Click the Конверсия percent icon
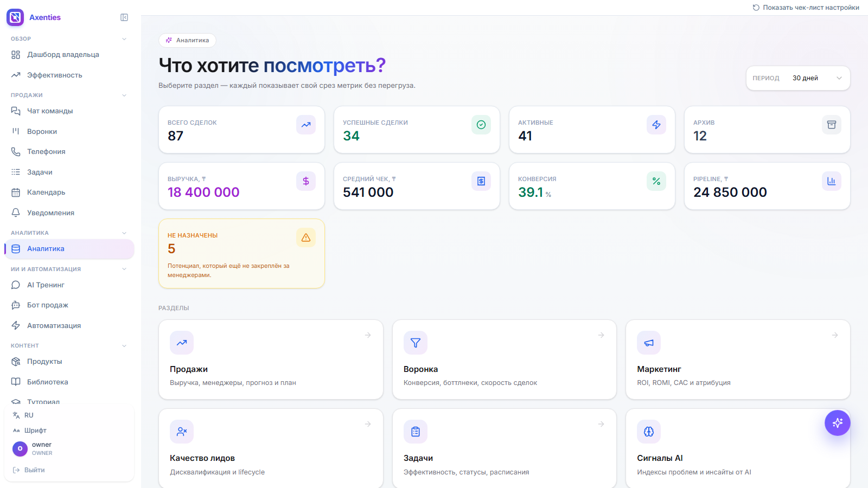The image size is (868, 488). (x=656, y=181)
